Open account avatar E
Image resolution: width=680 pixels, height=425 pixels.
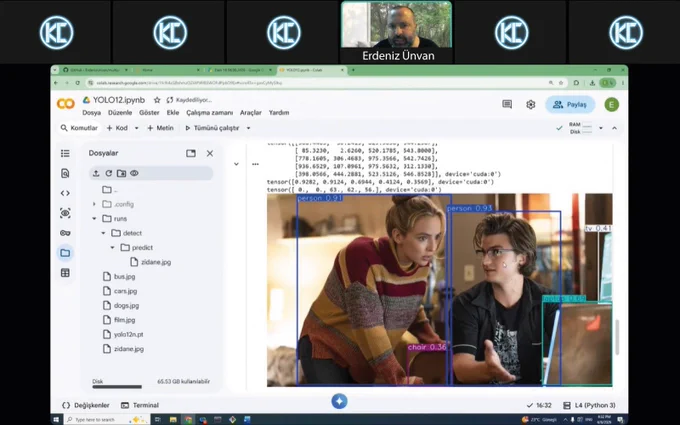coord(611,105)
